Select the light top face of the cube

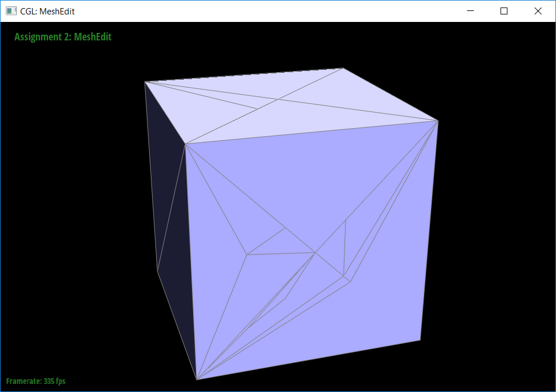291,106
